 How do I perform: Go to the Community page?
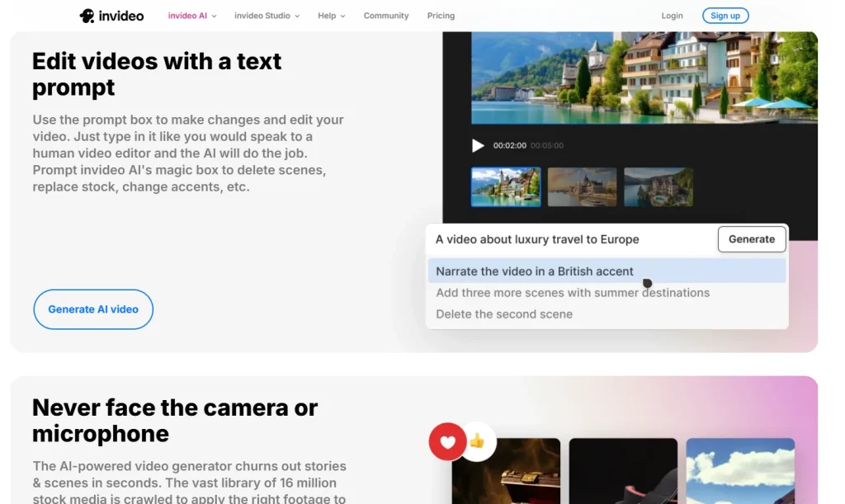386,15
